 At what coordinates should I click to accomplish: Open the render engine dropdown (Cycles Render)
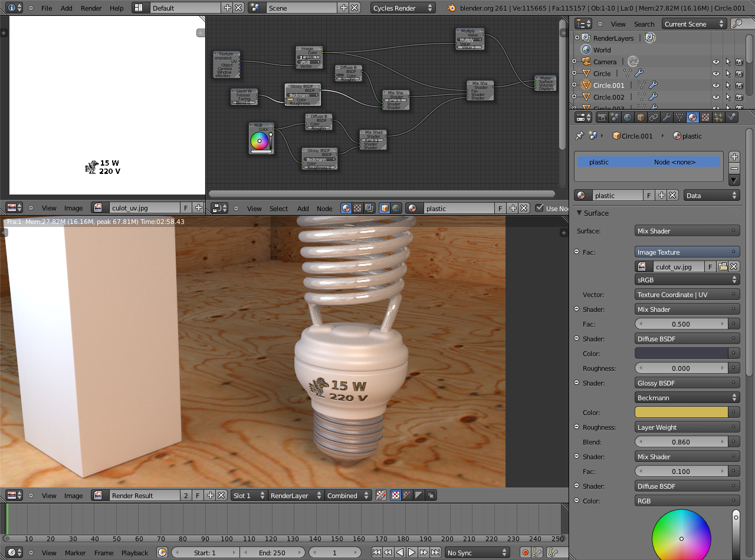[403, 8]
